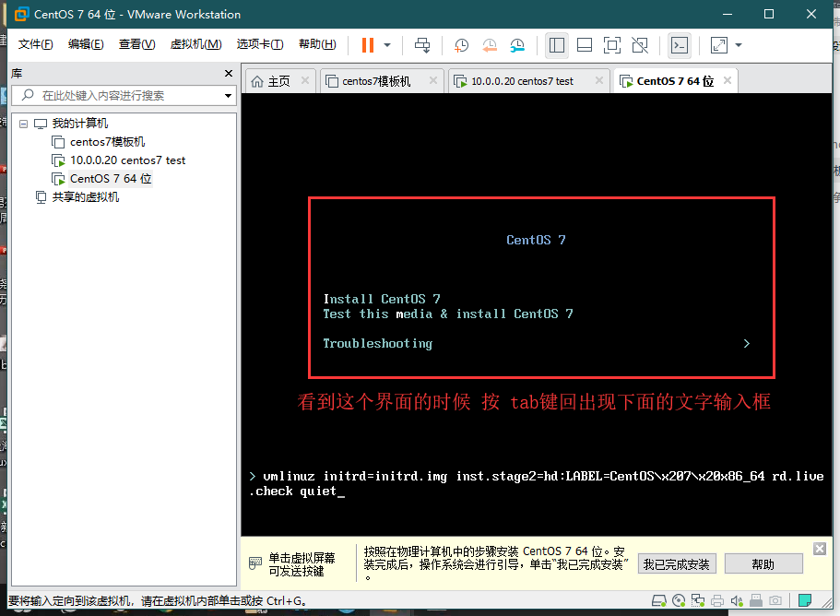The width and height of the screenshot is (840, 616).
Task: Close the CentOS 7 64 位 tab
Action: [x=727, y=80]
